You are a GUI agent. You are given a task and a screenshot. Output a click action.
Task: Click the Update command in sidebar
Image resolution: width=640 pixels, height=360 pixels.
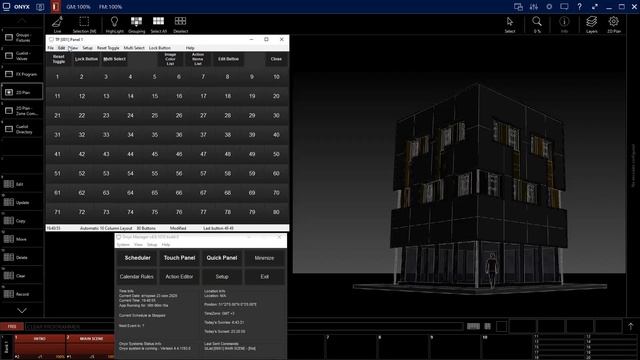pos(22,202)
